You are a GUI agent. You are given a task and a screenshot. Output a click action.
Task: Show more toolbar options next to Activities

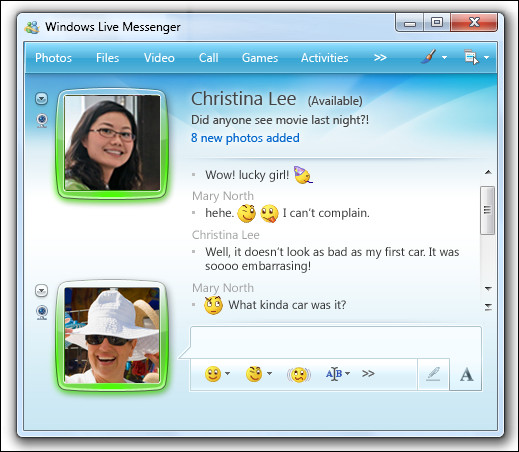pos(380,58)
